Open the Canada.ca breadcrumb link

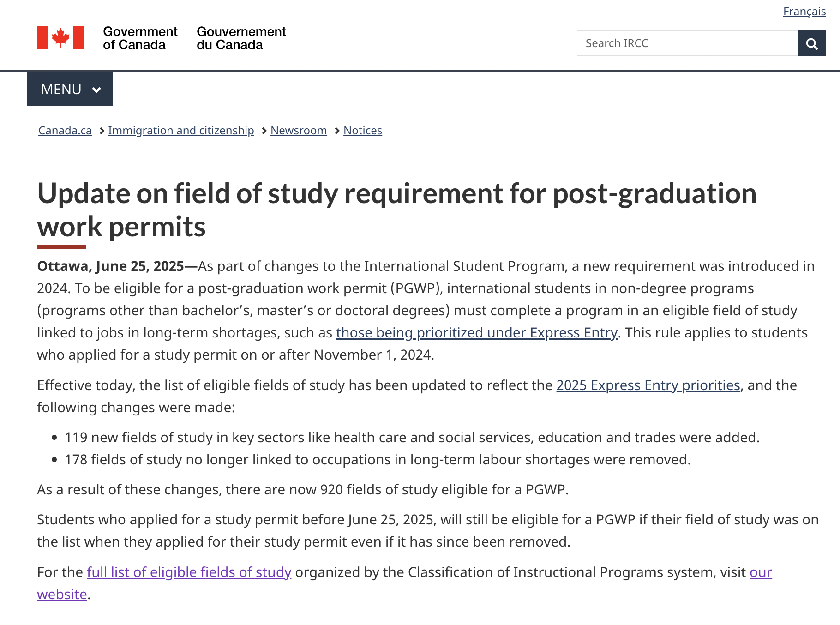click(65, 131)
